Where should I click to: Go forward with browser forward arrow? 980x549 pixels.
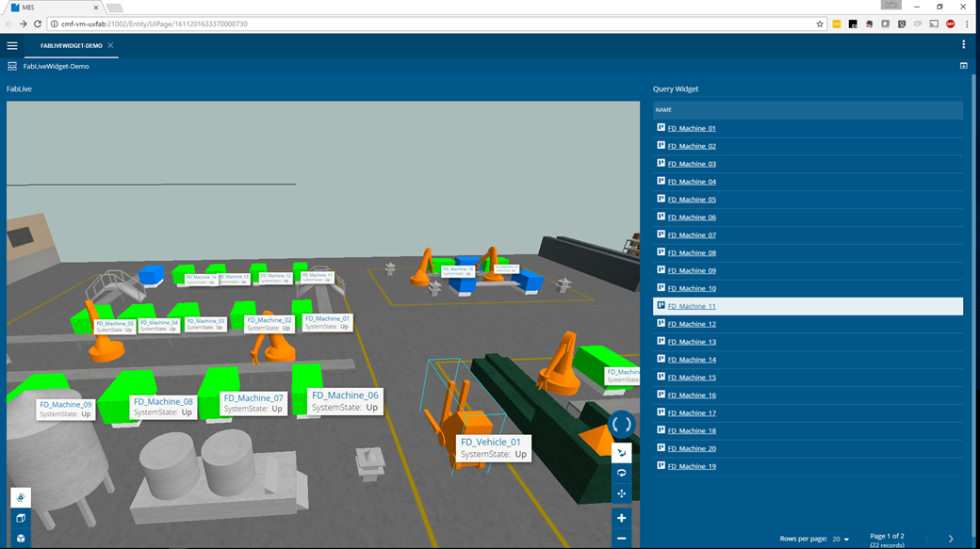click(x=24, y=24)
